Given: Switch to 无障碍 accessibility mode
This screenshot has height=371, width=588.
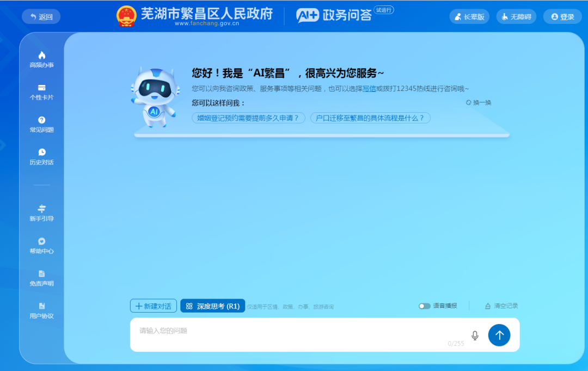Looking at the screenshot, I should pyautogui.click(x=516, y=16).
